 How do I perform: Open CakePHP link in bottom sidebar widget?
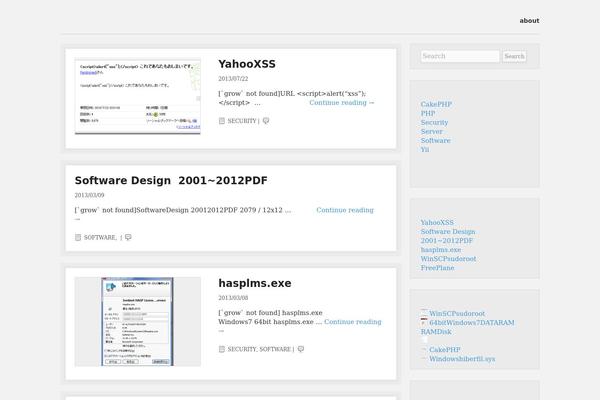pos(445,350)
